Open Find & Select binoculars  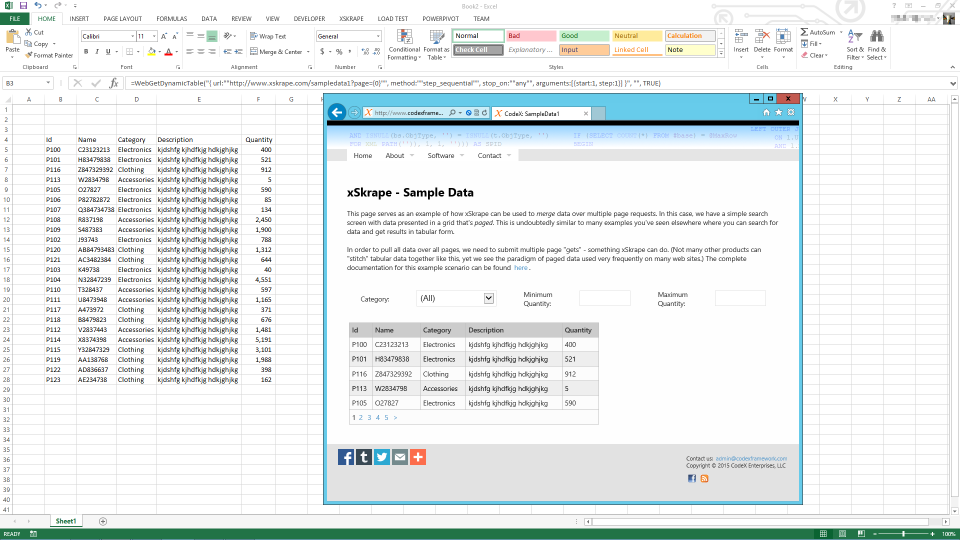[876, 45]
